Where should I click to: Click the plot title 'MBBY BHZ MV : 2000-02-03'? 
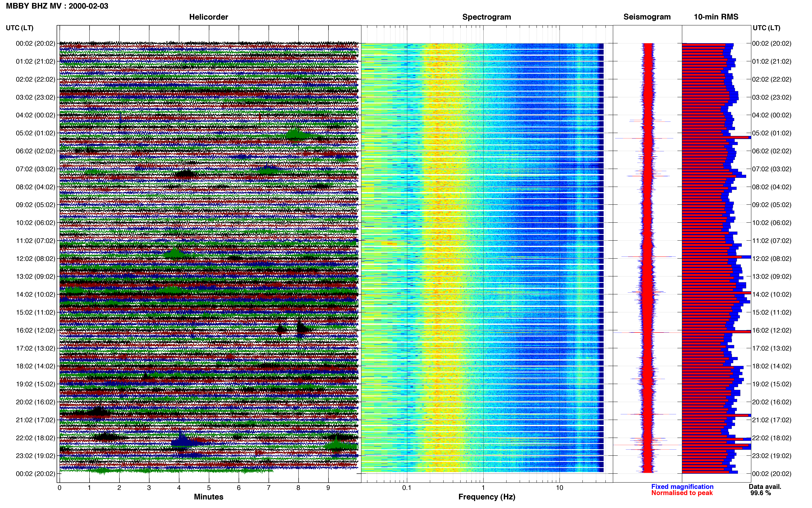tap(57, 6)
